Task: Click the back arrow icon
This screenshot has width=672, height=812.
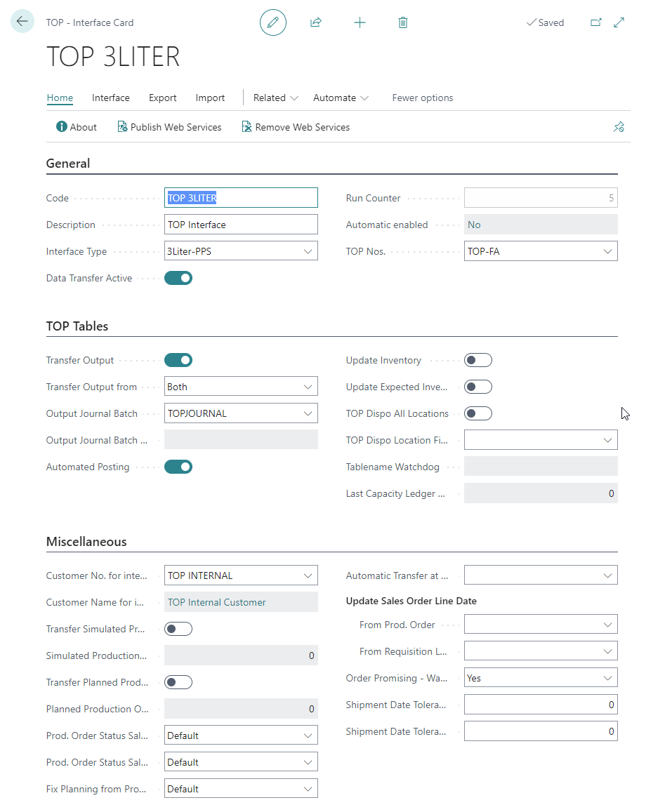Action: (22, 22)
